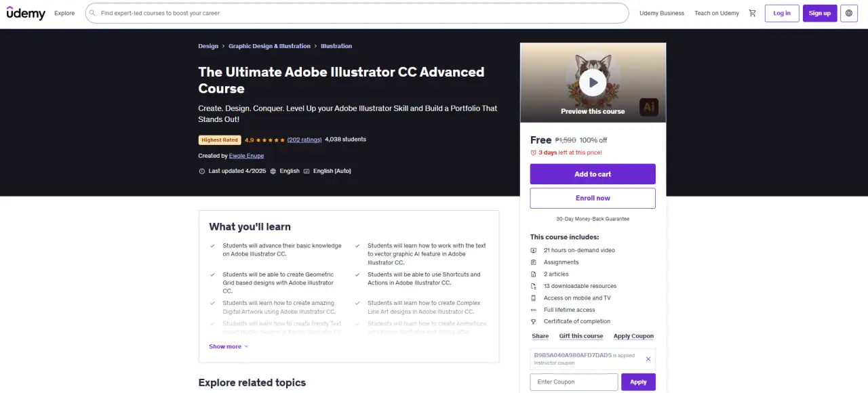
Task: Click Gift this course
Action: (x=581, y=336)
